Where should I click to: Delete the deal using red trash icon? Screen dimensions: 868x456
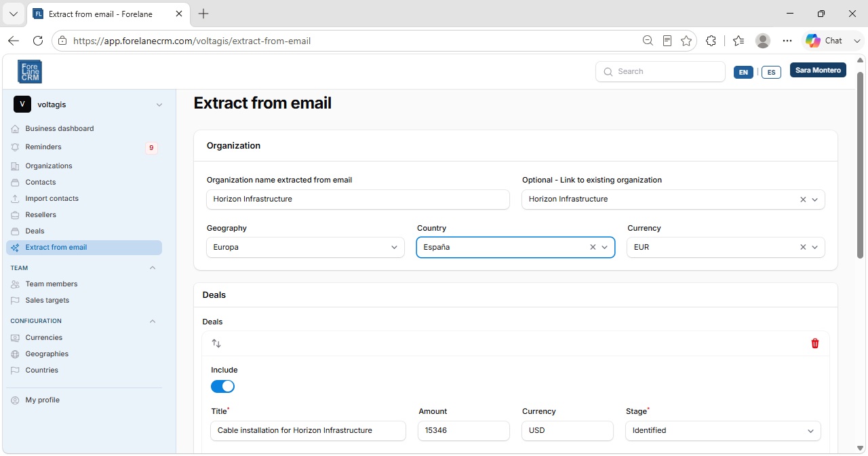[x=815, y=343]
